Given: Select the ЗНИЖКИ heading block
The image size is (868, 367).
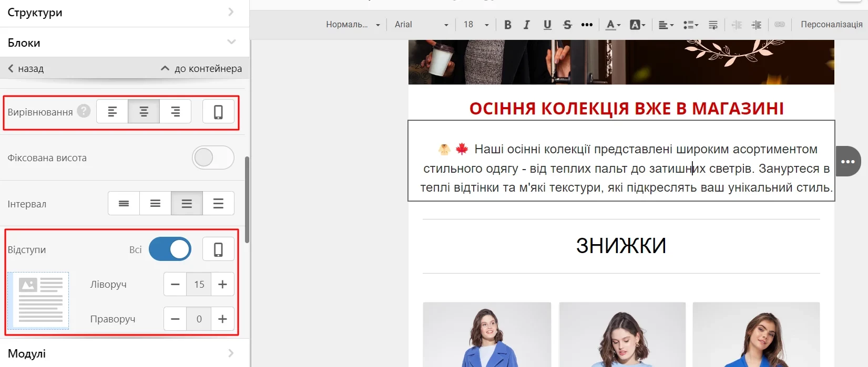Looking at the screenshot, I should click(621, 245).
